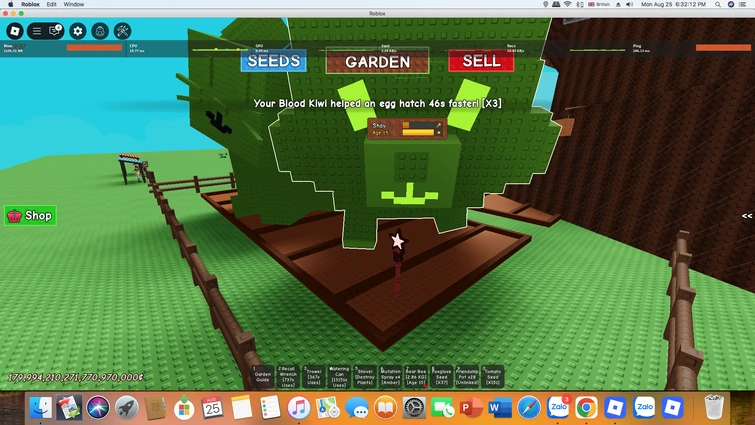This screenshot has height=425, width=755.
Task: Open the Apple menu
Action: coord(10,4)
